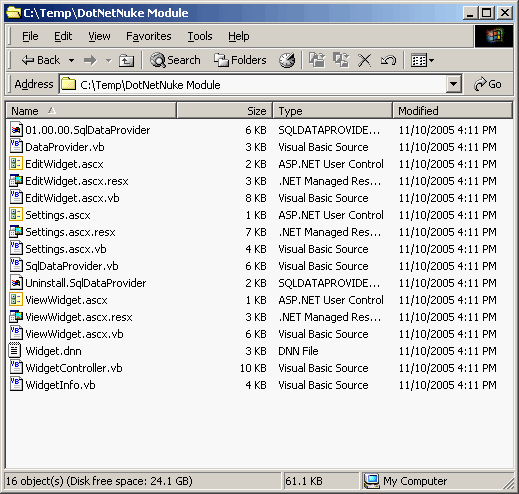Click the Address path input field

[x=253, y=84]
